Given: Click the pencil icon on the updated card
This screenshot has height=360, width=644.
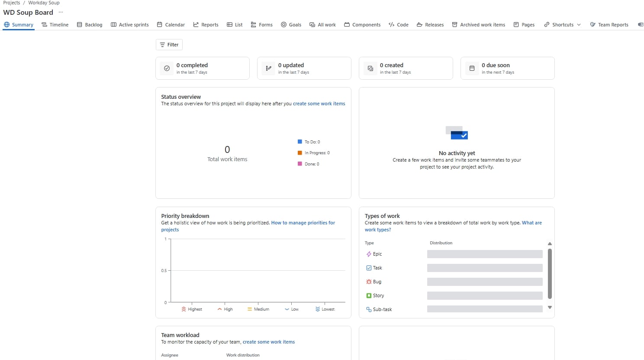Looking at the screenshot, I should pos(268,68).
